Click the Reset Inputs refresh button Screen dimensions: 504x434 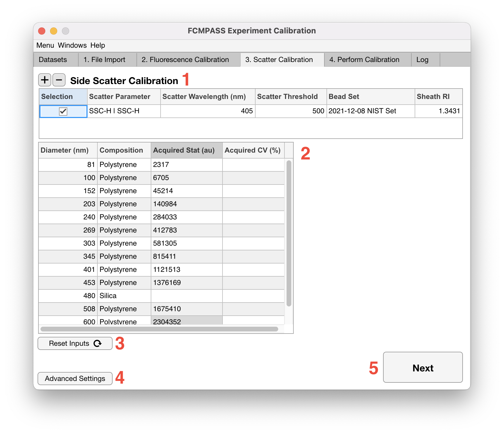coord(75,343)
